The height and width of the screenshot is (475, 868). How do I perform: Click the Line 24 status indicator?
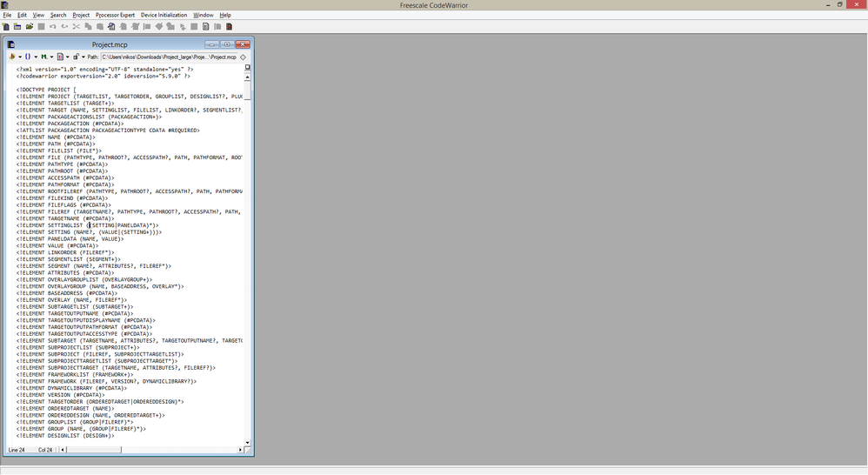(17, 450)
